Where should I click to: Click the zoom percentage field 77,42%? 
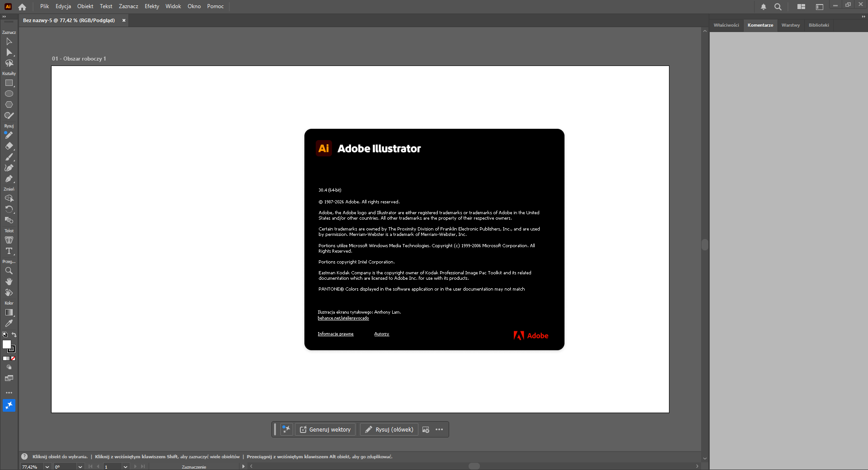click(x=32, y=467)
